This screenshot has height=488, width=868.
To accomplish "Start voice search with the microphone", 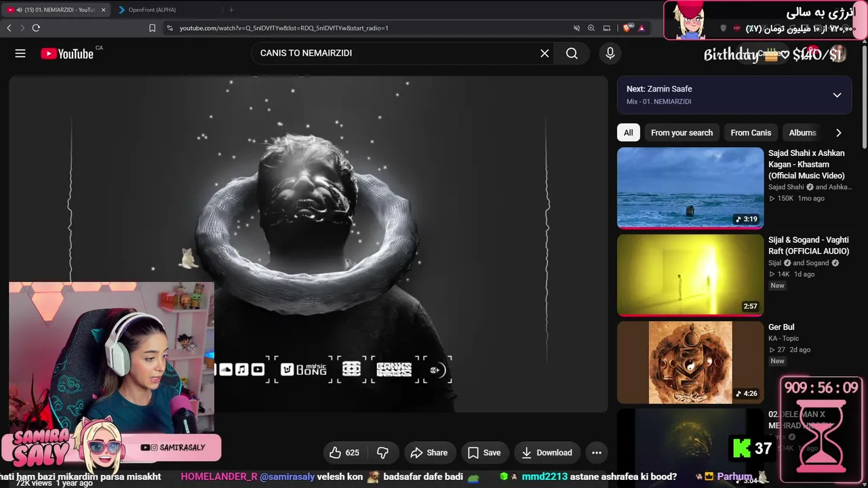I will pyautogui.click(x=610, y=54).
